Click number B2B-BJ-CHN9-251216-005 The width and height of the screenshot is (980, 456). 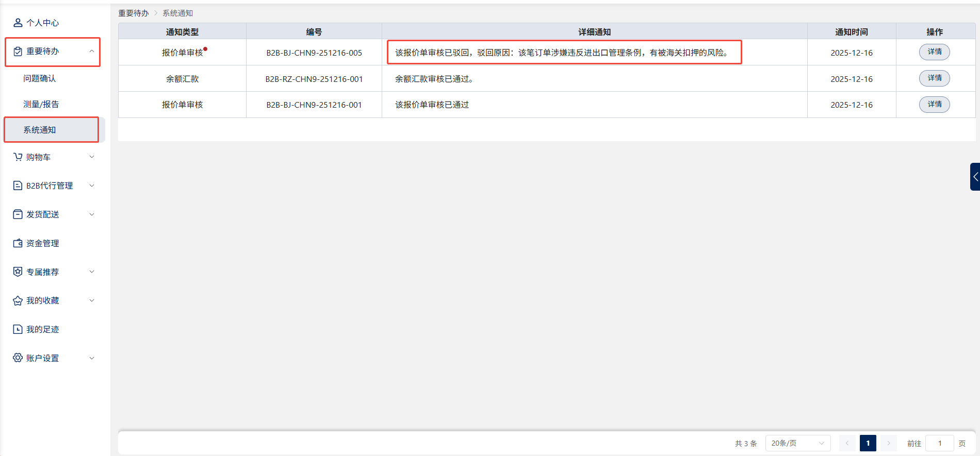coord(314,53)
